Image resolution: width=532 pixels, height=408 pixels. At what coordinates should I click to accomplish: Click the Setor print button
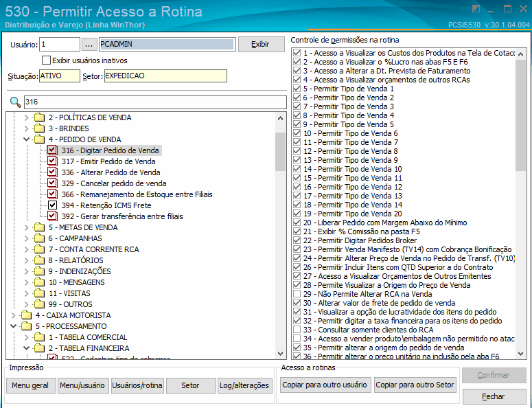pyautogui.click(x=191, y=385)
